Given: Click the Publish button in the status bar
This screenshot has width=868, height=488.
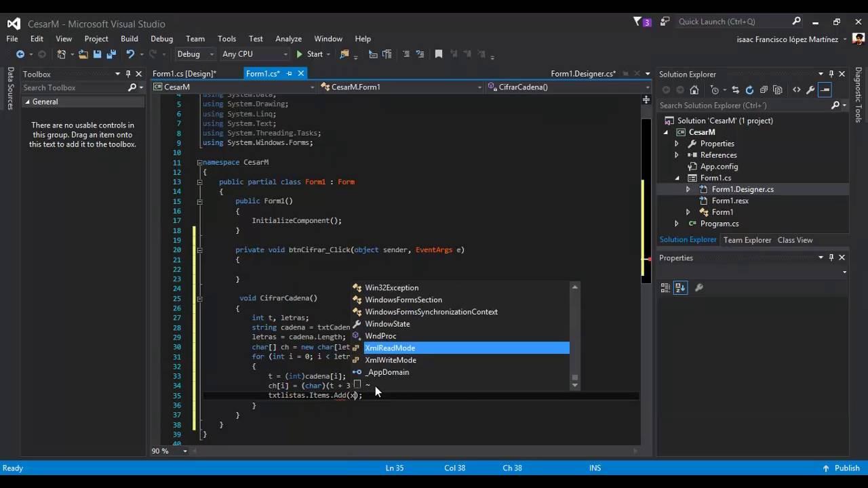Looking at the screenshot, I should pos(841,468).
